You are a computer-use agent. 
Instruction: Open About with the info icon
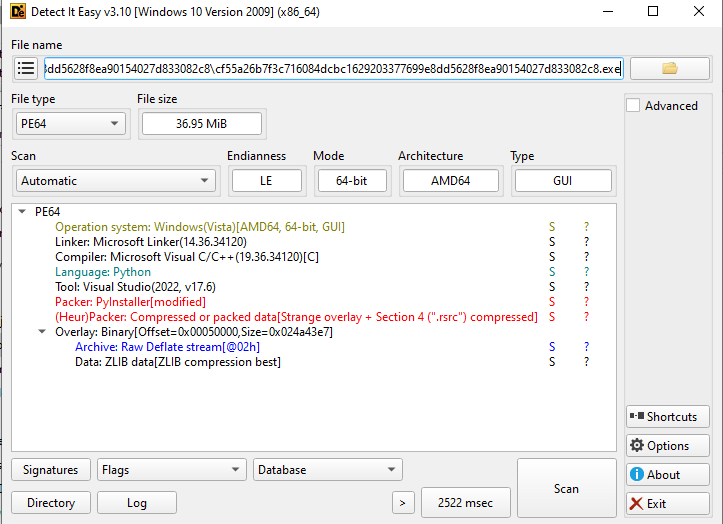668,475
